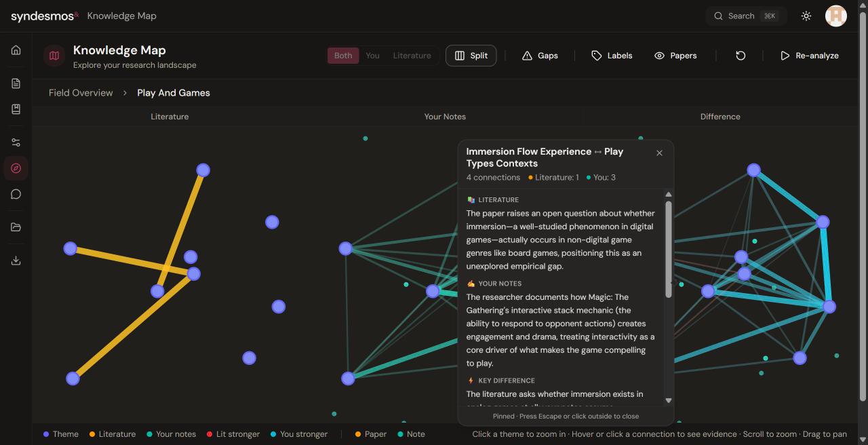Click the '4 connections' text in popup
868x445 pixels.
point(493,177)
